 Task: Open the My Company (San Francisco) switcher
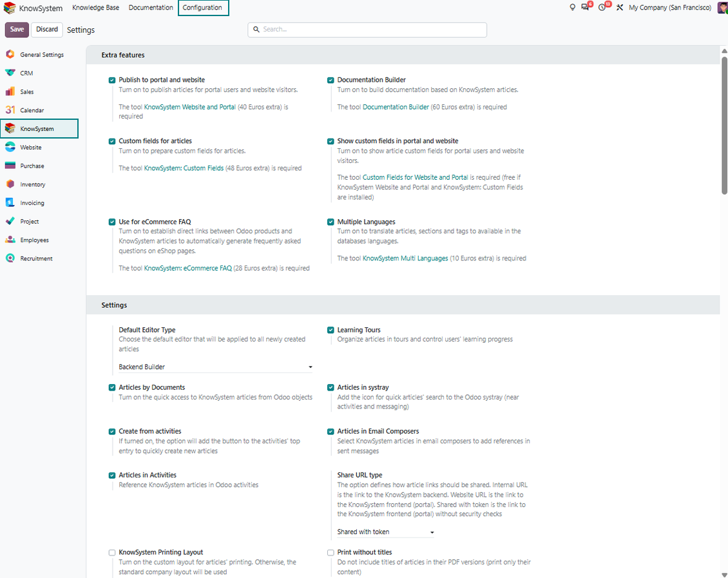pyautogui.click(x=670, y=8)
